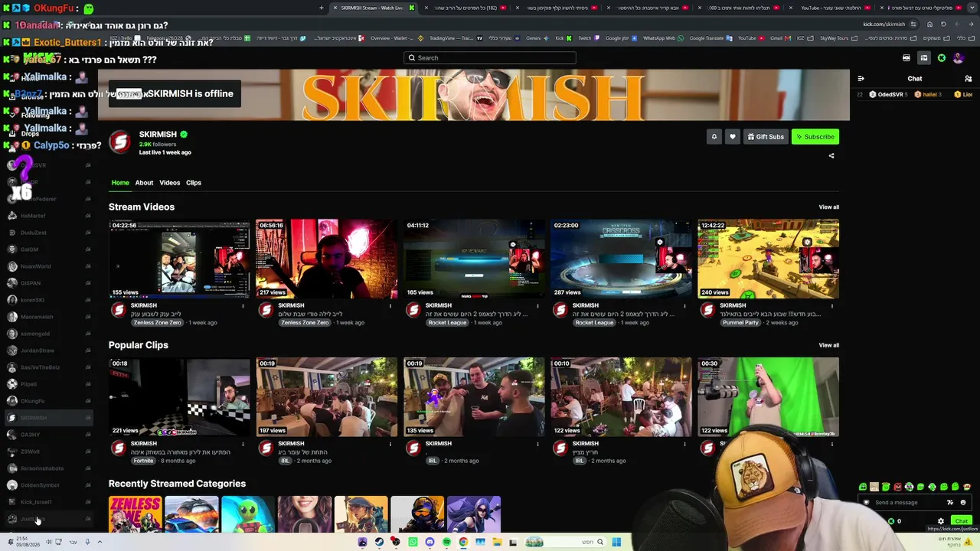The width and height of the screenshot is (980, 551).
Task: Click the translate icon in message box
Action: click(950, 503)
